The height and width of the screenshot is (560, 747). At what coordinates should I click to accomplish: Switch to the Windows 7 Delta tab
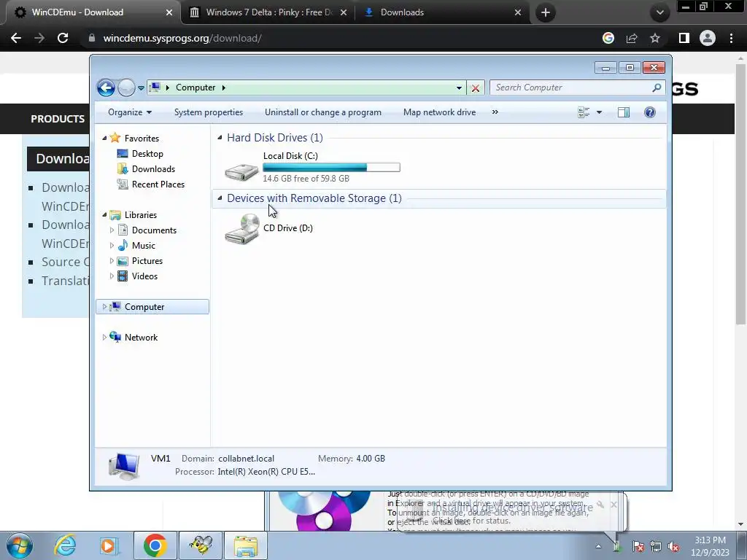(x=269, y=12)
